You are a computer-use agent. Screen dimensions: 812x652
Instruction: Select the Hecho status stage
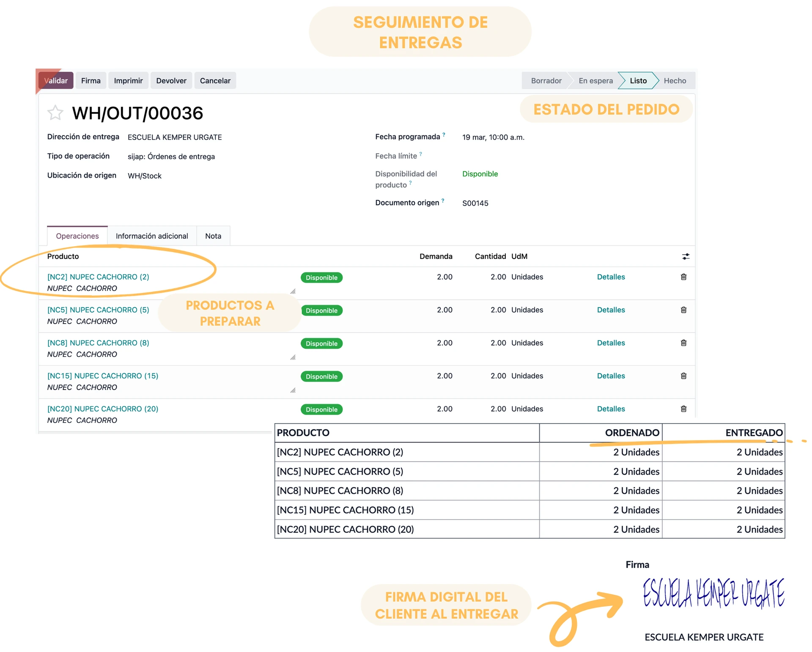[x=675, y=81]
